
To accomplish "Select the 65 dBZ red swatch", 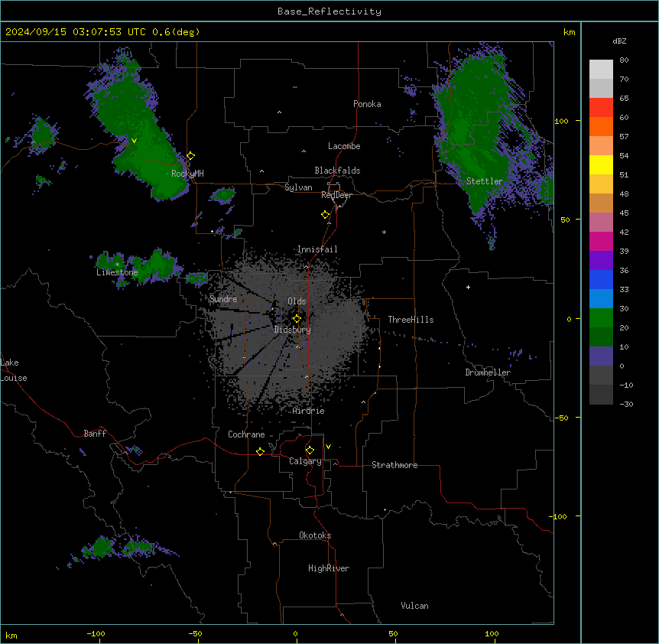I will click(601, 108).
